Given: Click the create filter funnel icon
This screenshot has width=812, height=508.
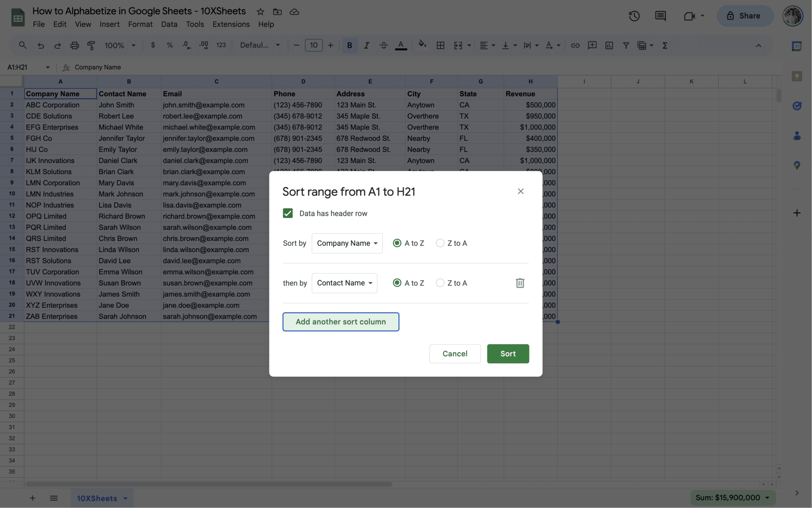Looking at the screenshot, I should point(626,45).
